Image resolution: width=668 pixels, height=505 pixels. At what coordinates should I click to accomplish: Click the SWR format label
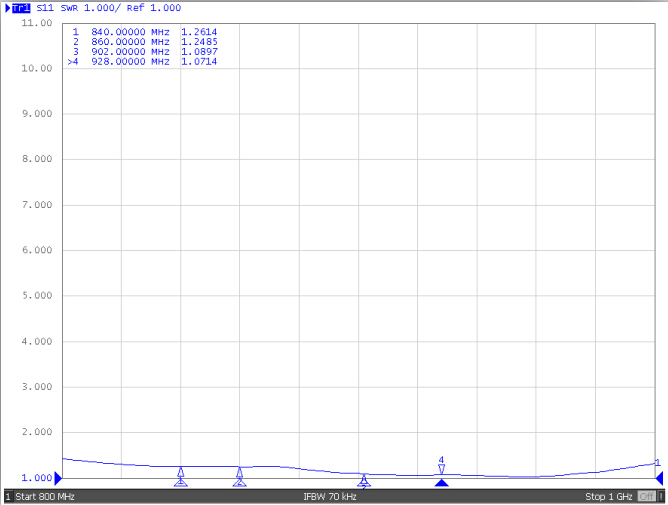coord(69,8)
